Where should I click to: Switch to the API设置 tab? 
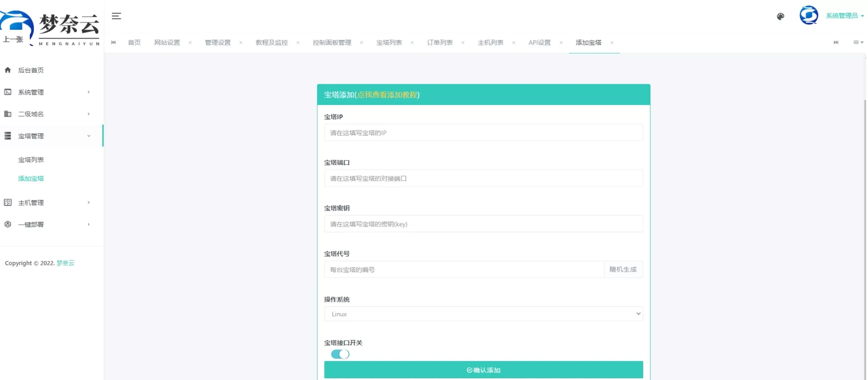[x=539, y=42]
